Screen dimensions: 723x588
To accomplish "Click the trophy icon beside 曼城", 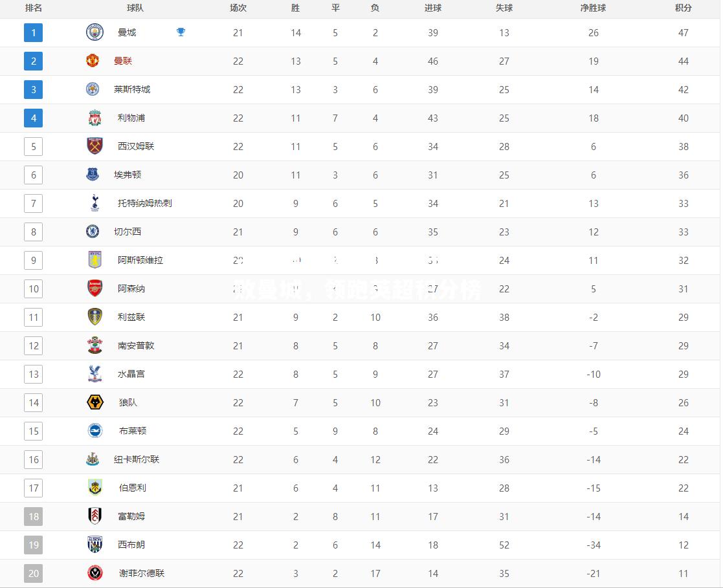I will click(181, 32).
